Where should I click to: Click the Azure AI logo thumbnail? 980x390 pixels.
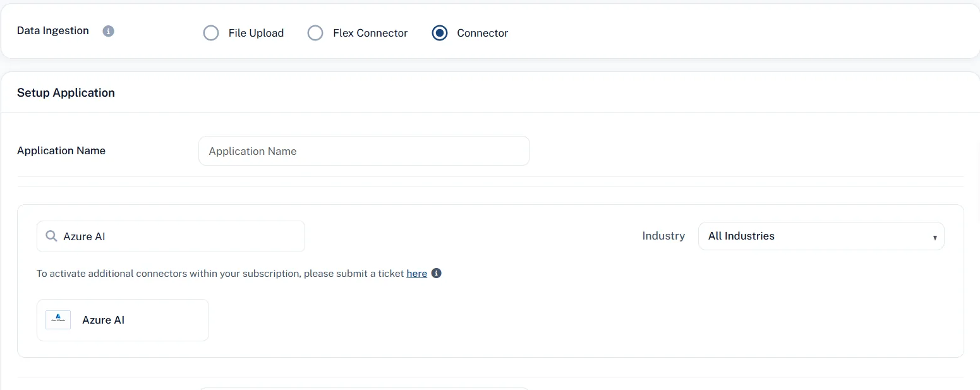[58, 320]
